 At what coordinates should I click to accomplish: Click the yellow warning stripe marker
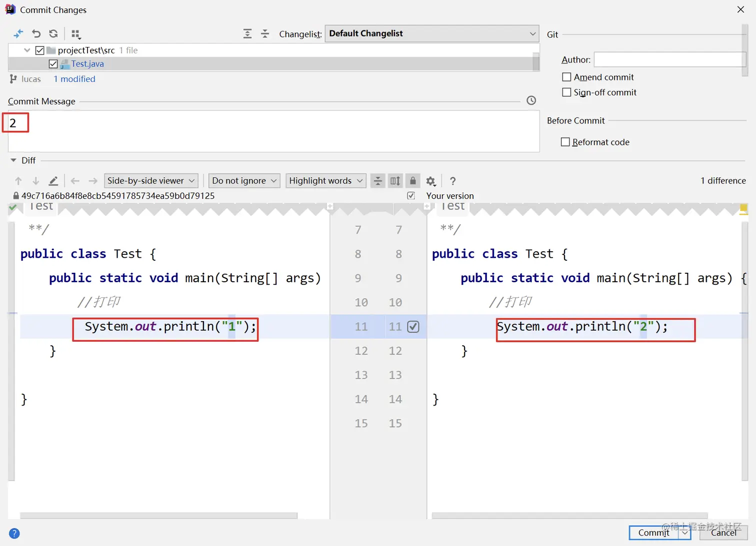point(743,208)
